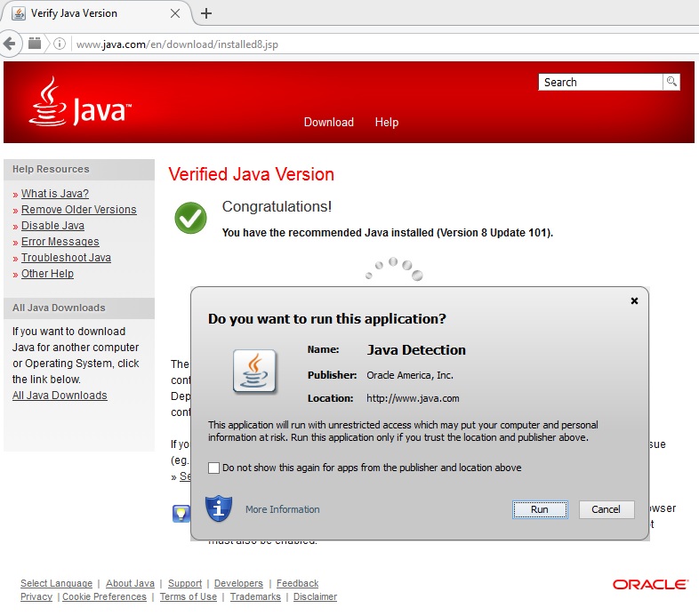The image size is (699, 616).
Task: Open the Remove Older Versions link
Action: [79, 210]
